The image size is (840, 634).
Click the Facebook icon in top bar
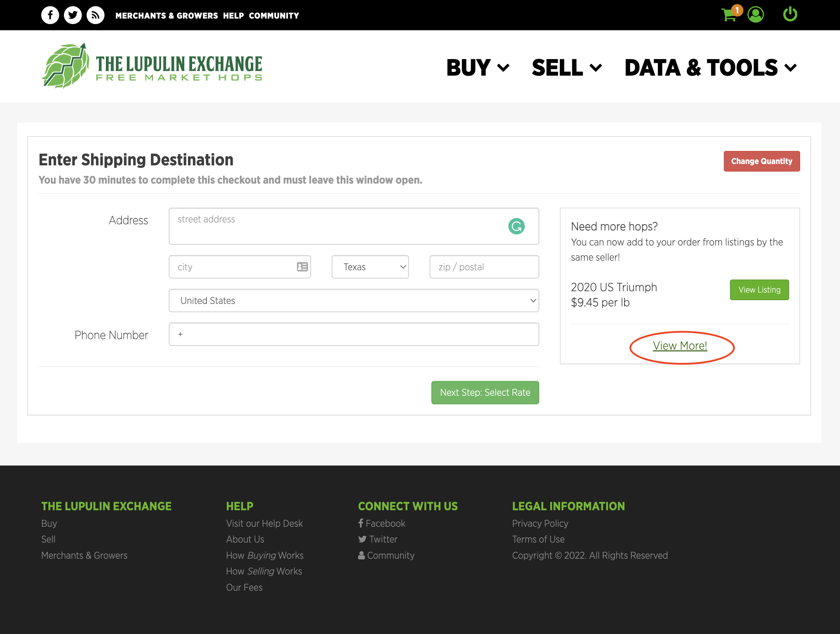pyautogui.click(x=50, y=15)
